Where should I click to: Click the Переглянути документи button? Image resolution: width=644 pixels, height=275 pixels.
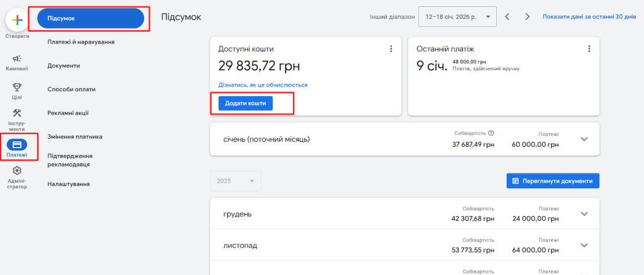[553, 181]
